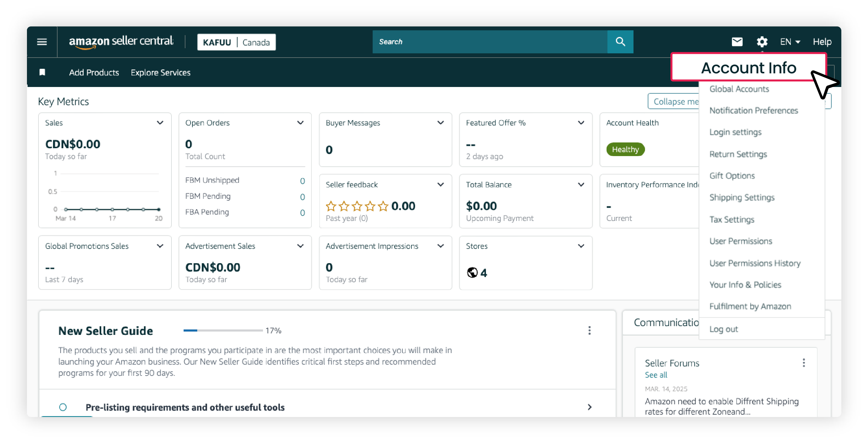Open the mail messages icon
This screenshot has width=868, height=444.
(737, 42)
